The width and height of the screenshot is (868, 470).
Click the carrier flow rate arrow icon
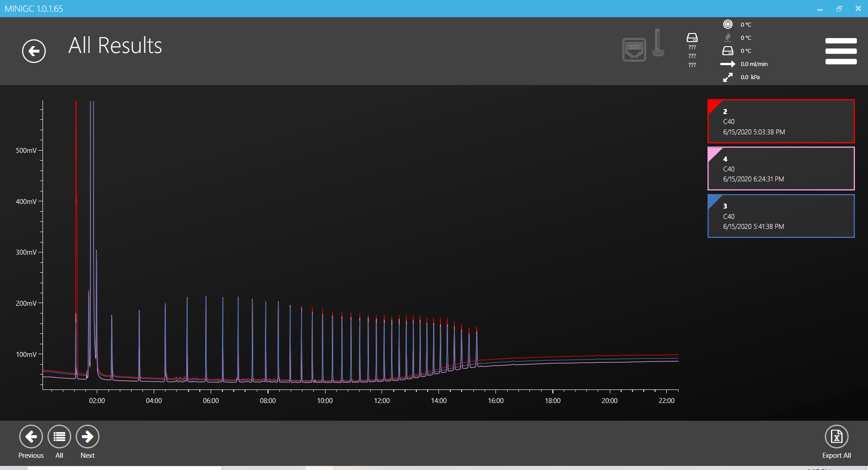point(727,64)
